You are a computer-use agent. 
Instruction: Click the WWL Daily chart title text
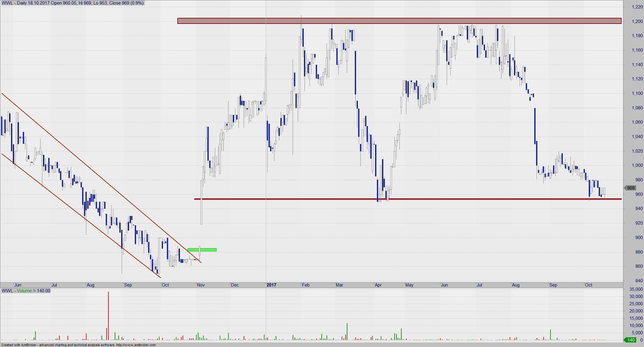[x=73, y=3]
